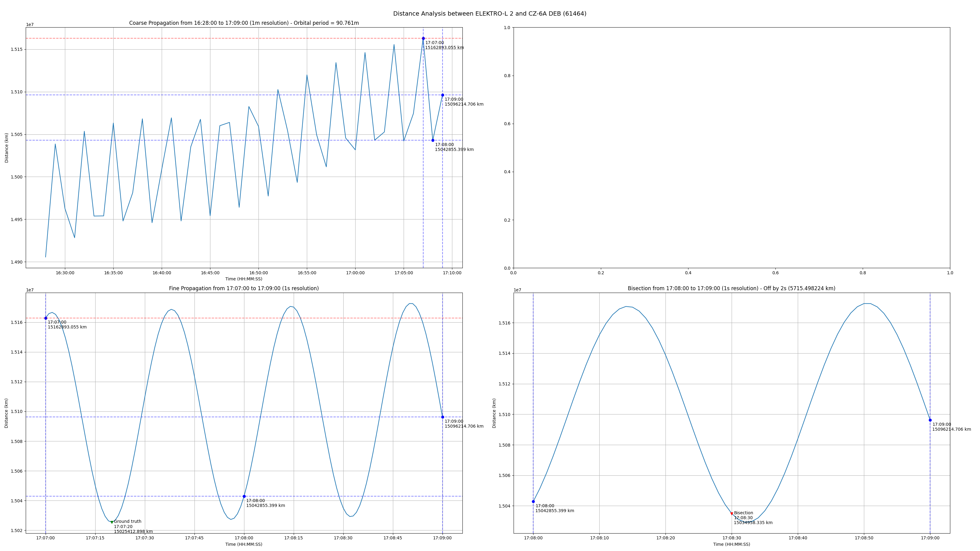Click the Bisection subplot title
The width and height of the screenshot is (980, 551).
[731, 289]
